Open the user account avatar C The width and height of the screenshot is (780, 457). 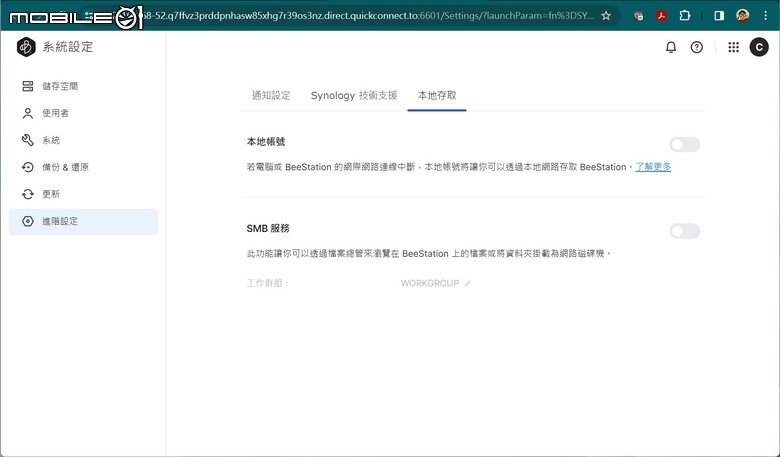759,47
